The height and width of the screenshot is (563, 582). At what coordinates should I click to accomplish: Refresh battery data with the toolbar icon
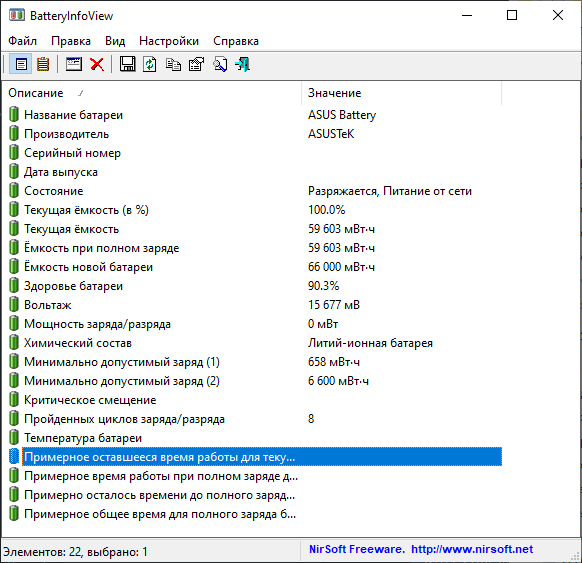click(150, 65)
